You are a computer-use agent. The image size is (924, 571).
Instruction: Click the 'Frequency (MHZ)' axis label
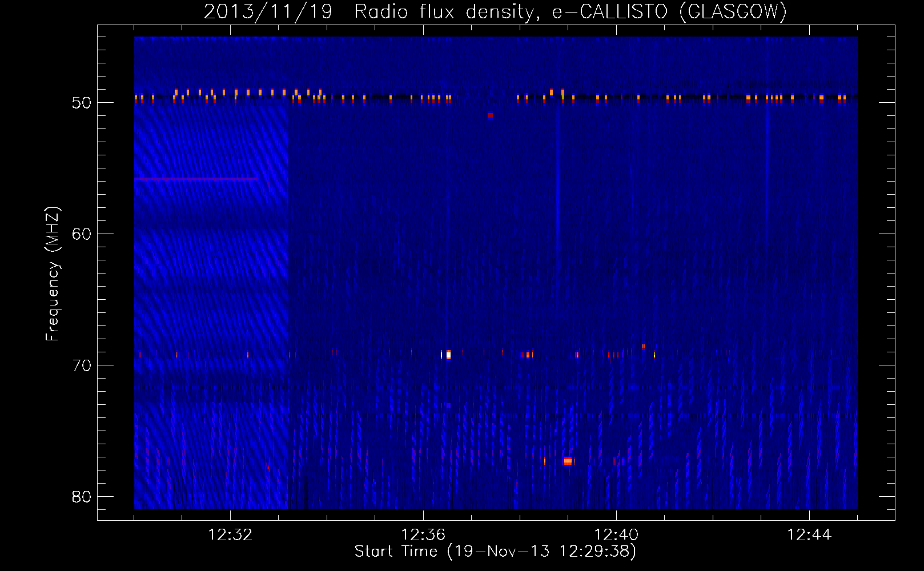pyautogui.click(x=53, y=274)
